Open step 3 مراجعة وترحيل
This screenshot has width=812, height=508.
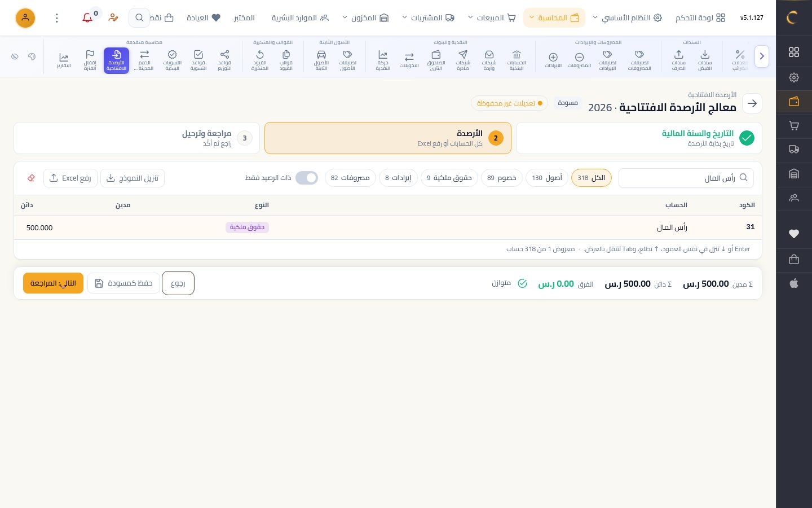(x=136, y=138)
